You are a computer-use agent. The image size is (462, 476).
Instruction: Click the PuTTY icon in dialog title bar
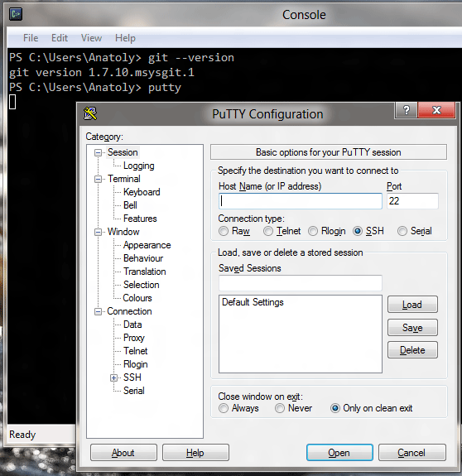(x=90, y=113)
